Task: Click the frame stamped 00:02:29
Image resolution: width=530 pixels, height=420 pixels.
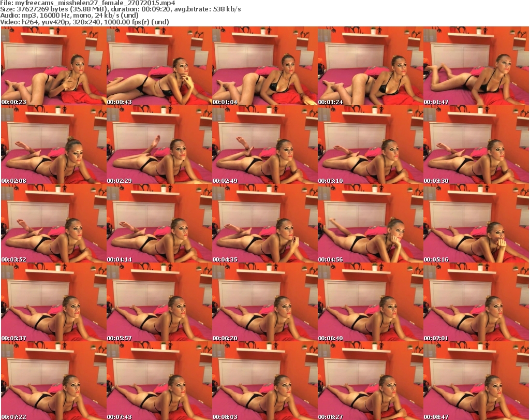Action: coord(159,144)
